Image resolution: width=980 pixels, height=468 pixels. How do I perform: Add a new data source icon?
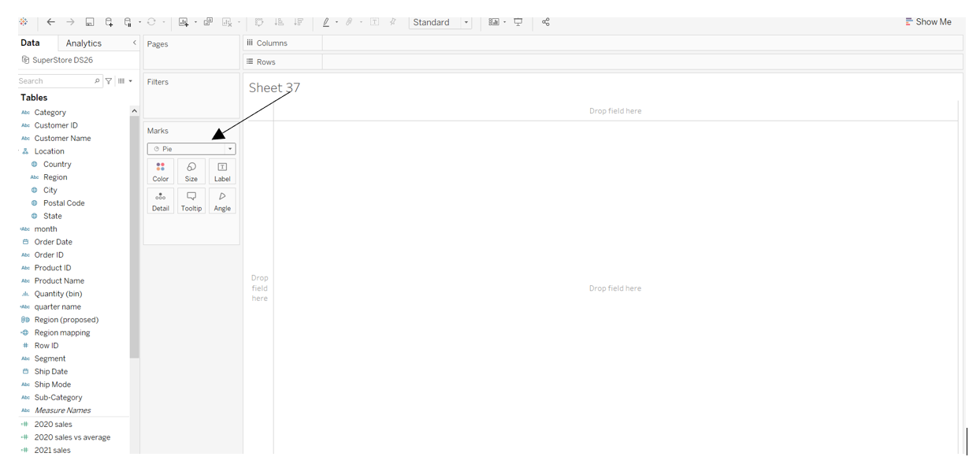tap(109, 22)
